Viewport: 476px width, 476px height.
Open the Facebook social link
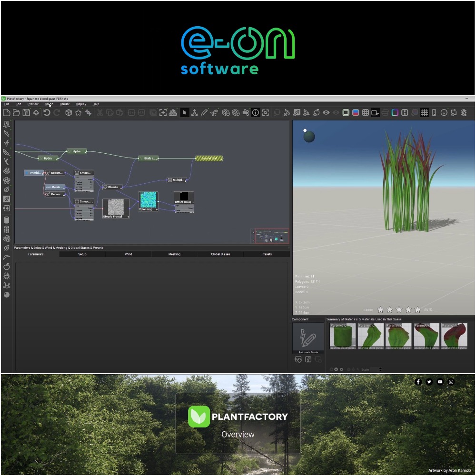pyautogui.click(x=418, y=382)
